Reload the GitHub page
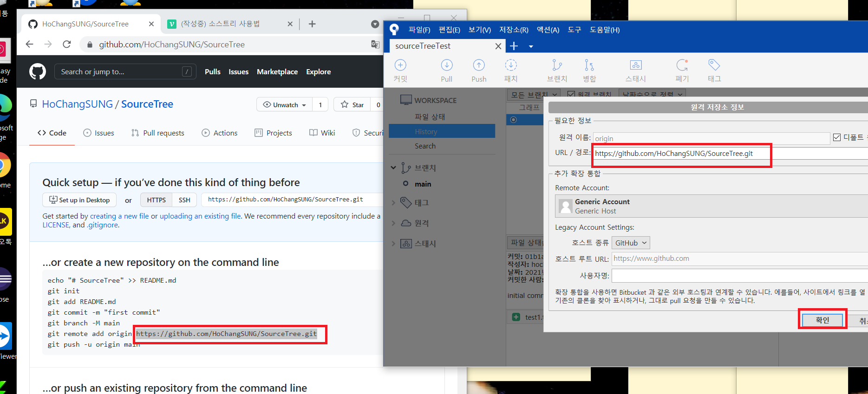Viewport: 868px width, 394px height. 67,44
